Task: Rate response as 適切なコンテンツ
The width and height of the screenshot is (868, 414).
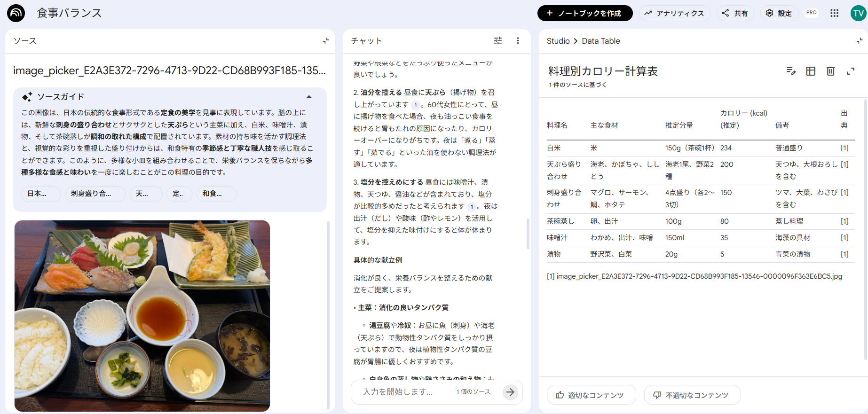Action: click(591, 395)
